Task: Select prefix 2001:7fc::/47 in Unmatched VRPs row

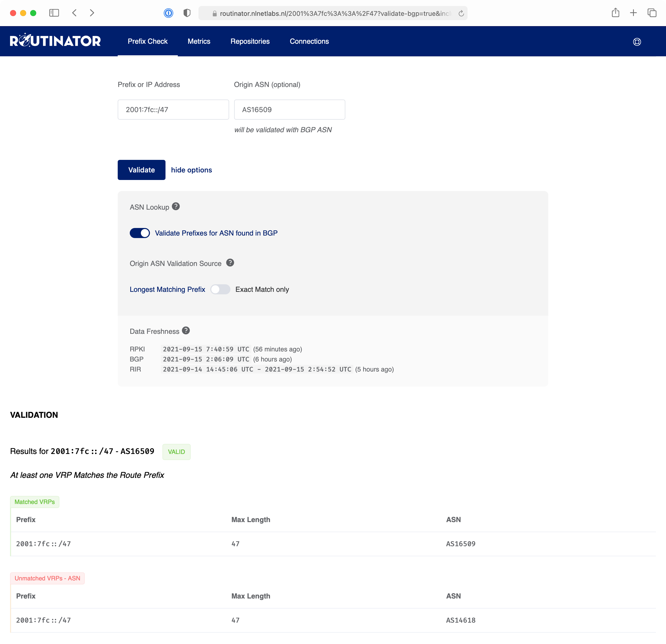Action: click(x=44, y=620)
